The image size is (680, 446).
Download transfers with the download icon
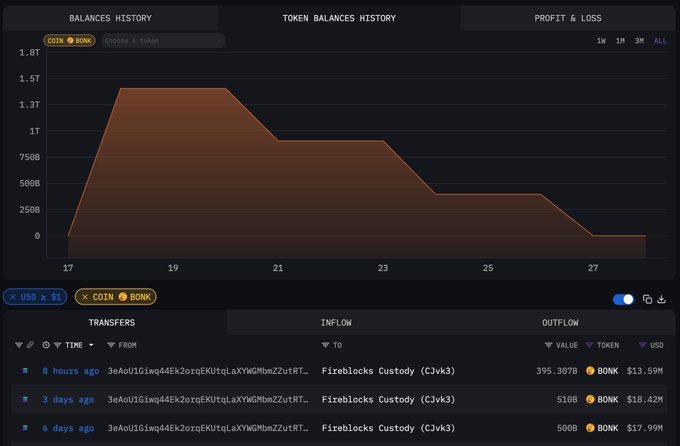pos(661,299)
